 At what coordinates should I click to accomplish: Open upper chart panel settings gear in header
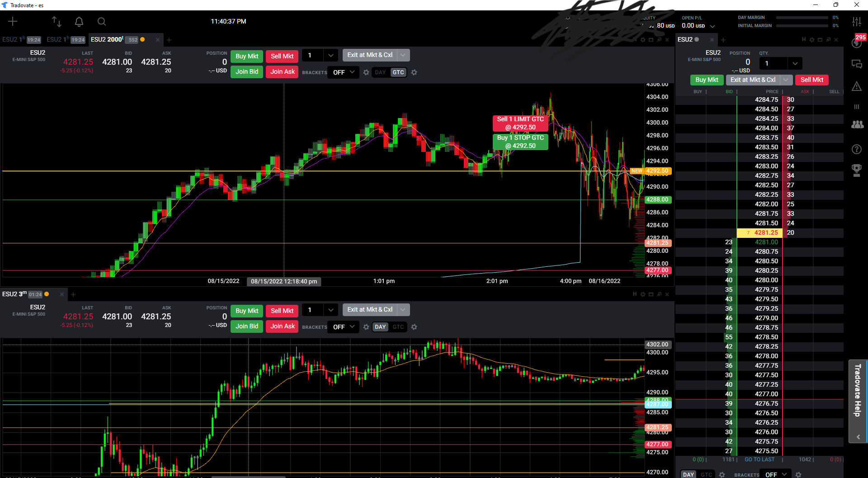(x=643, y=40)
